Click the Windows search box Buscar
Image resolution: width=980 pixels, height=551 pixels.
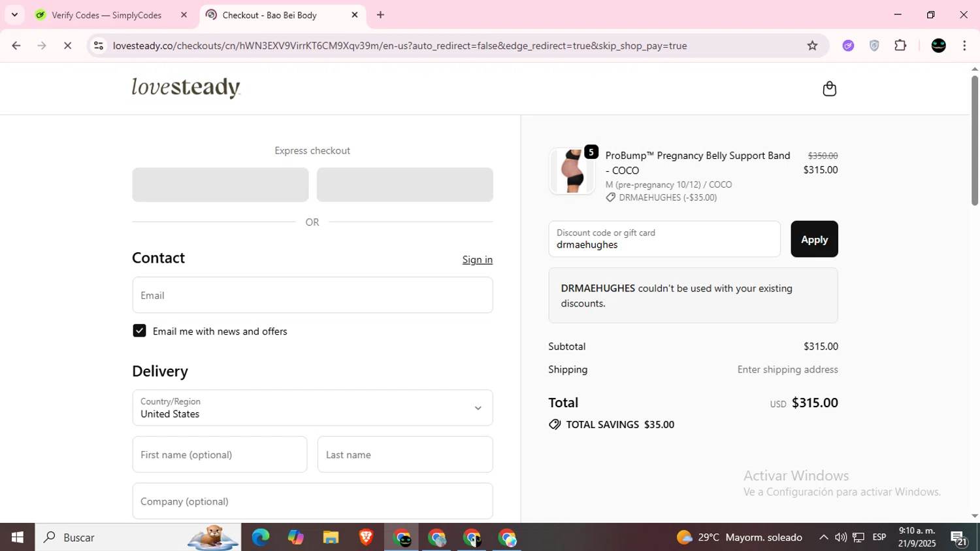coord(138,537)
